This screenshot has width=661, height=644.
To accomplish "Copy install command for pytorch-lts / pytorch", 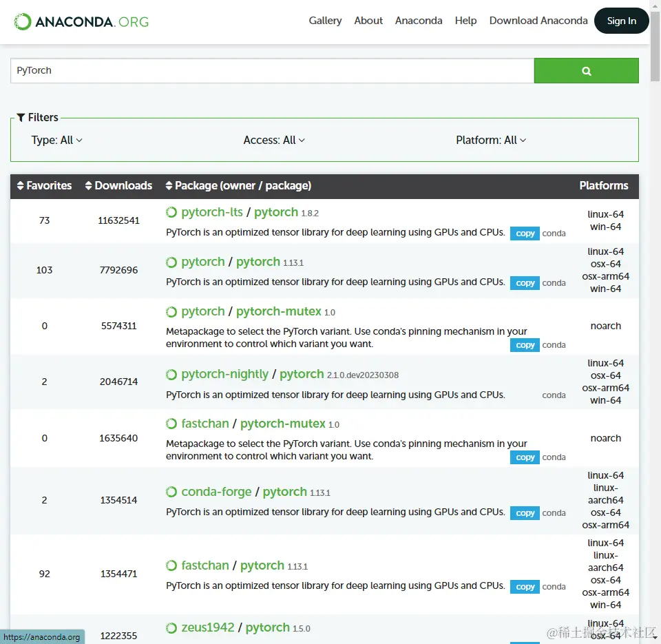I will (x=525, y=233).
